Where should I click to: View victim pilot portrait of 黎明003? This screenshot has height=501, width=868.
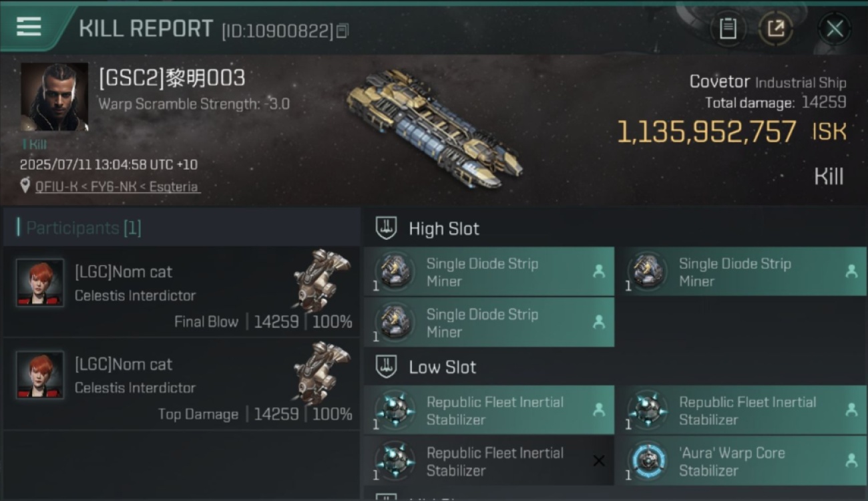tap(54, 97)
